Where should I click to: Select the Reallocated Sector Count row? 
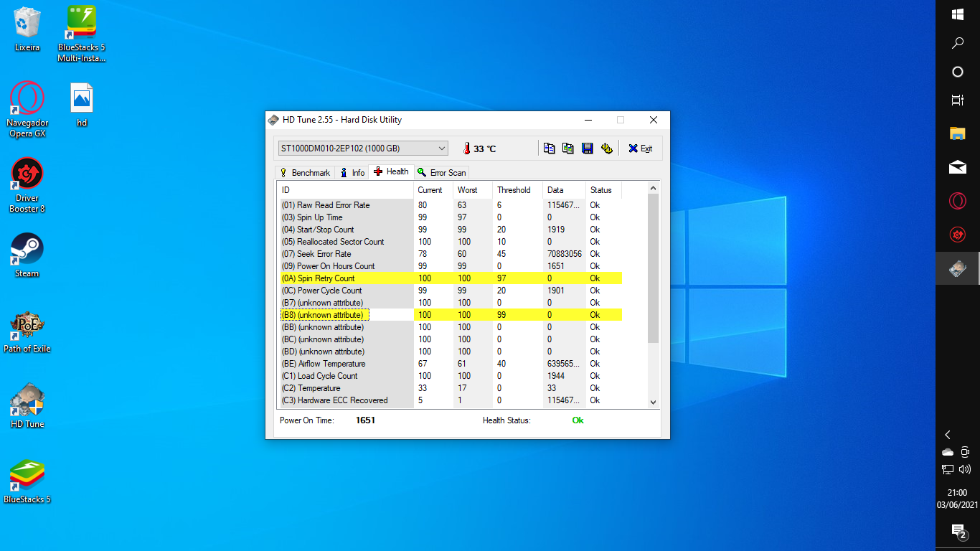click(x=450, y=242)
